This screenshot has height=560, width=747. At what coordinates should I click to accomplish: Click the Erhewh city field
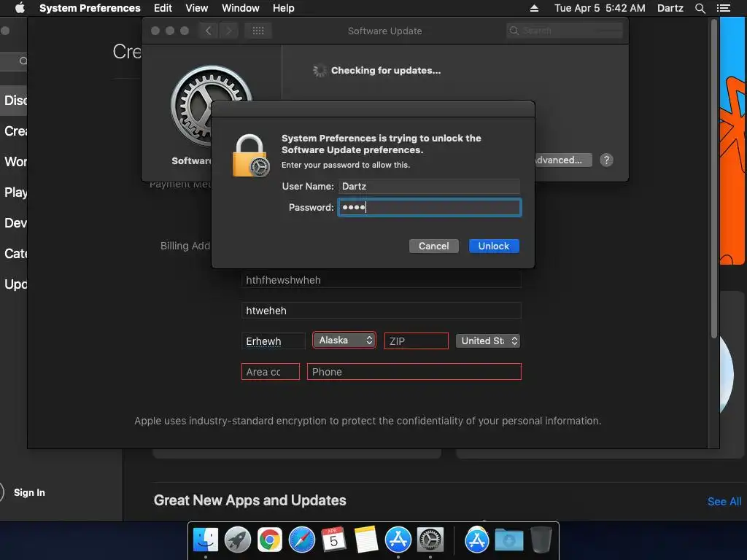tap(273, 341)
